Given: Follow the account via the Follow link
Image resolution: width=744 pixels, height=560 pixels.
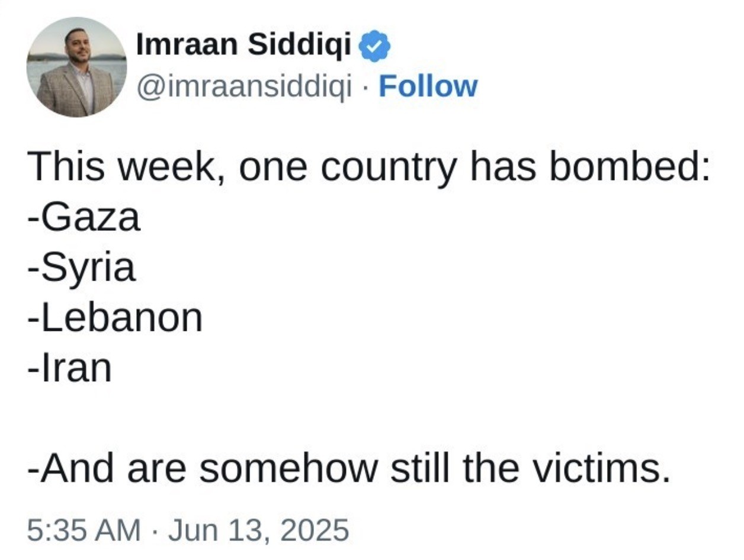Looking at the screenshot, I should (x=428, y=86).
